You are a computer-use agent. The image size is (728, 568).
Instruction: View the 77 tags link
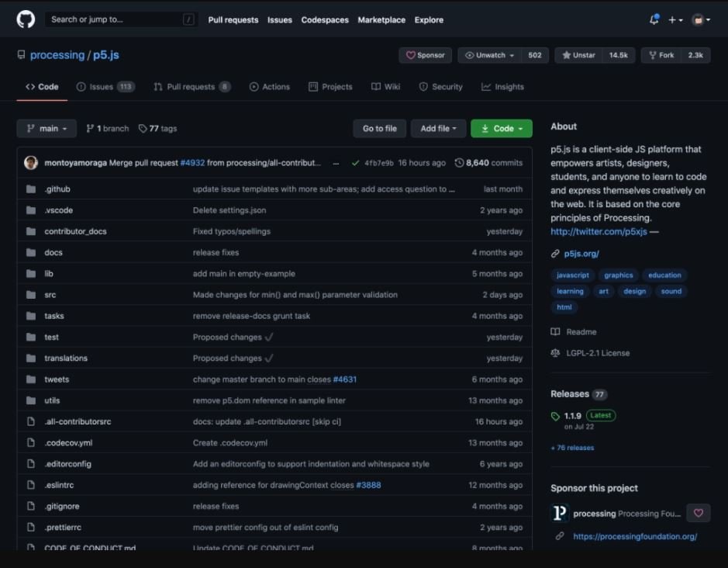point(158,128)
